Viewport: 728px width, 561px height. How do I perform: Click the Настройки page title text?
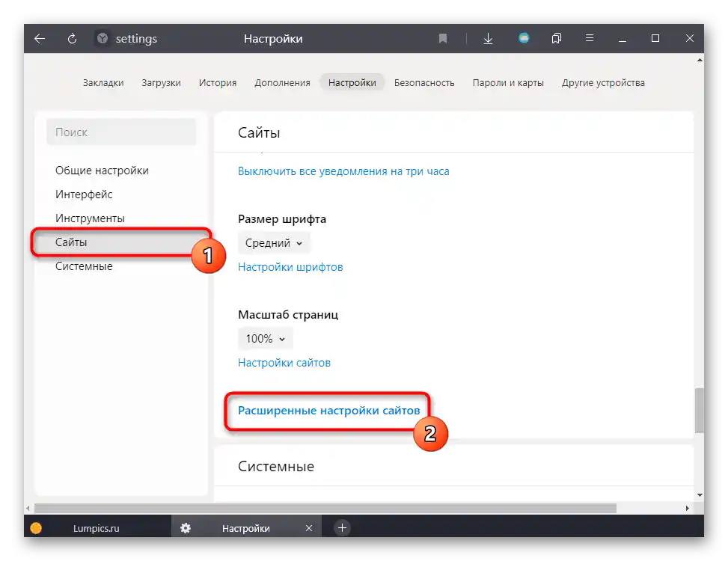tap(273, 38)
